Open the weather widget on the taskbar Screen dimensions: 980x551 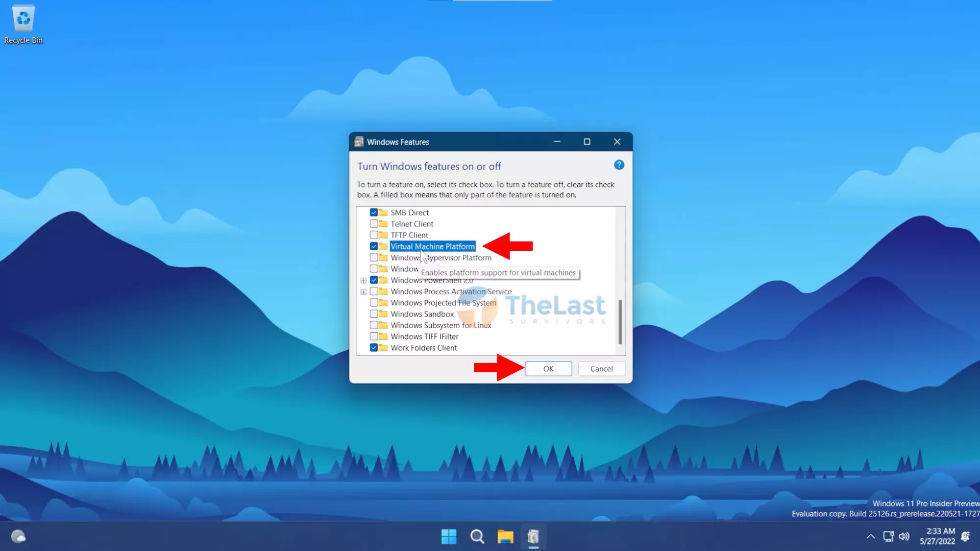[19, 537]
